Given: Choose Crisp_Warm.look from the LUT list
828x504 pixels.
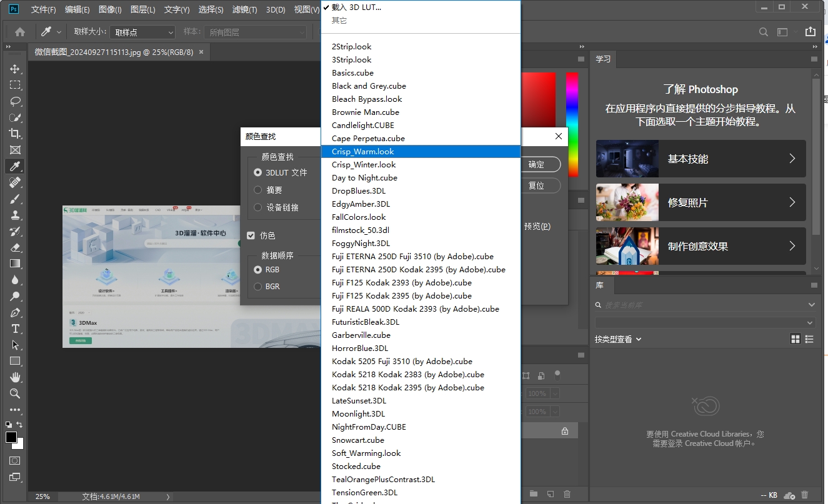Looking at the screenshot, I should pos(421,152).
